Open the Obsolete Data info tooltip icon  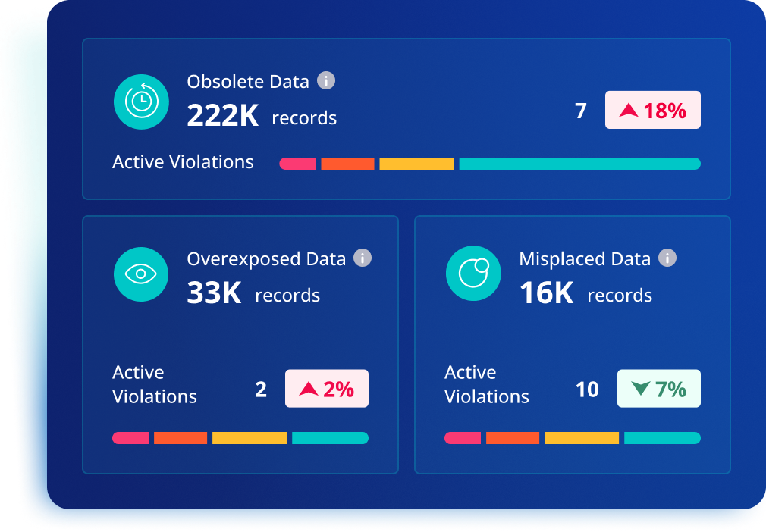coord(326,80)
